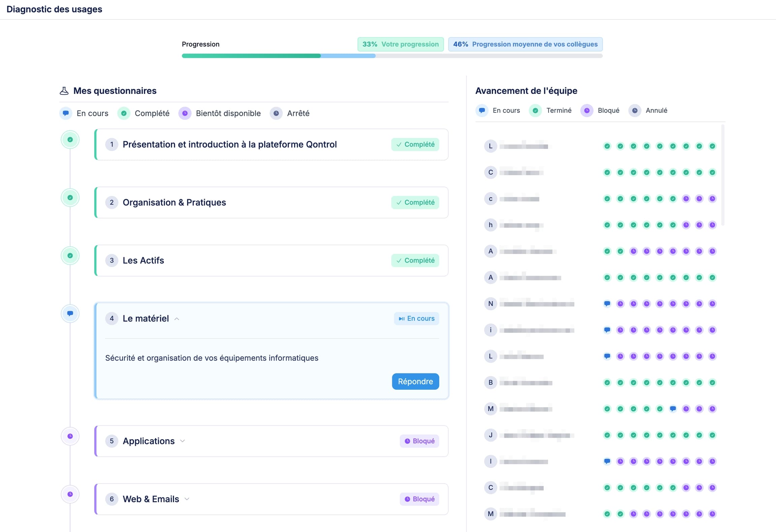Image resolution: width=776 pixels, height=532 pixels.
Task: Click the green portion of the progression bar
Action: (251, 56)
